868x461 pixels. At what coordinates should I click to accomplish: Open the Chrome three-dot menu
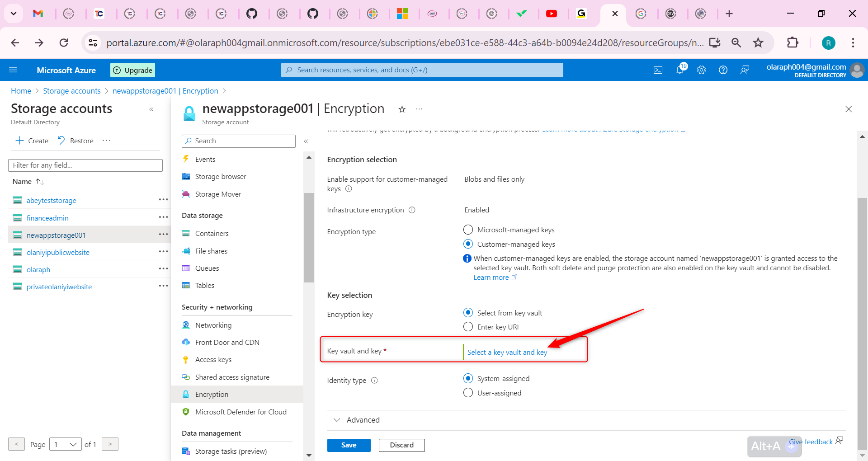pyautogui.click(x=853, y=43)
